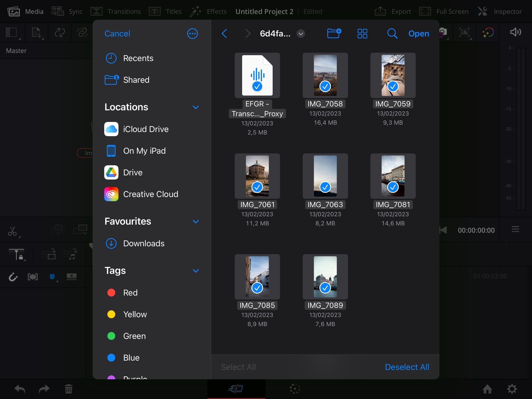This screenshot has width=532, height=399.
Task: Click the search magnifier icon
Action: coord(392,33)
